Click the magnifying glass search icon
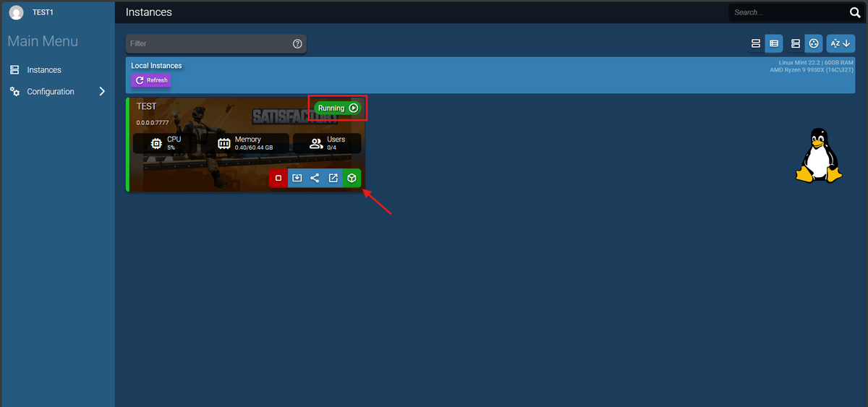This screenshot has width=868, height=407. click(x=855, y=12)
